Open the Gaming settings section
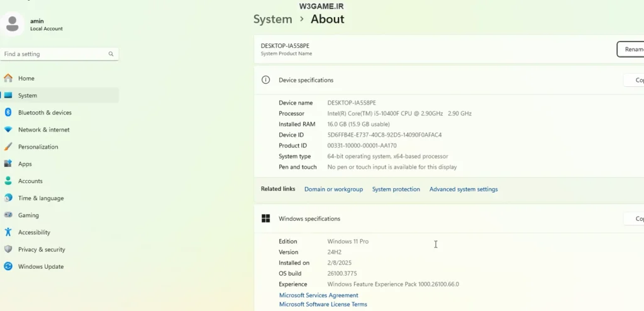This screenshot has height=311, width=644. click(60, 215)
